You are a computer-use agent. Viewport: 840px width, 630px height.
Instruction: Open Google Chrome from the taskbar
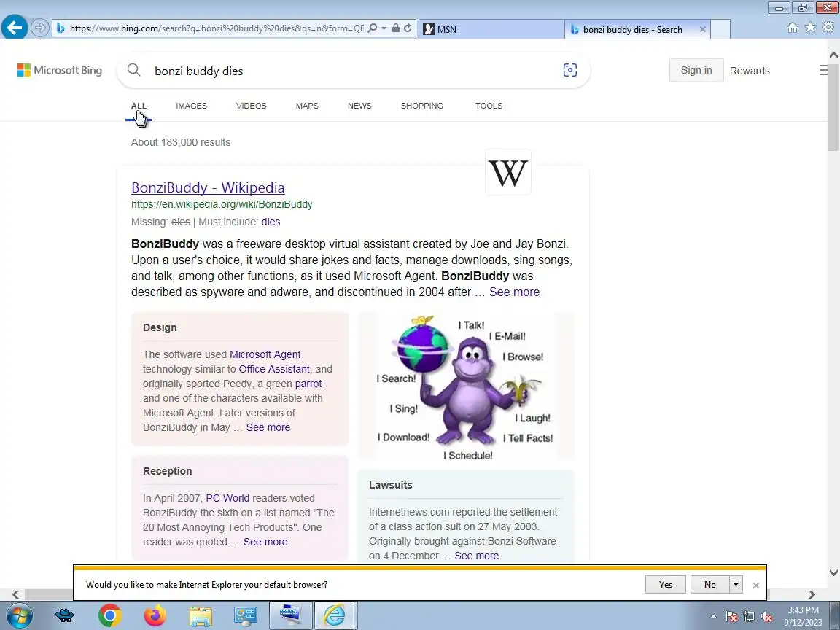pyautogui.click(x=110, y=616)
